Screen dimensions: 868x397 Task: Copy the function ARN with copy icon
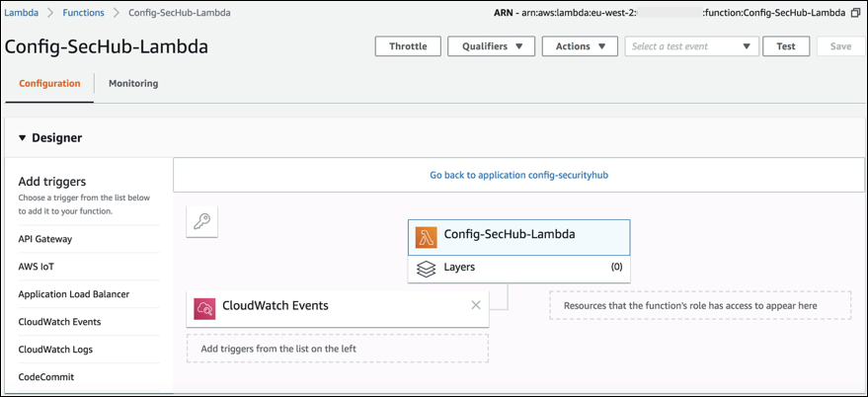pos(856,13)
